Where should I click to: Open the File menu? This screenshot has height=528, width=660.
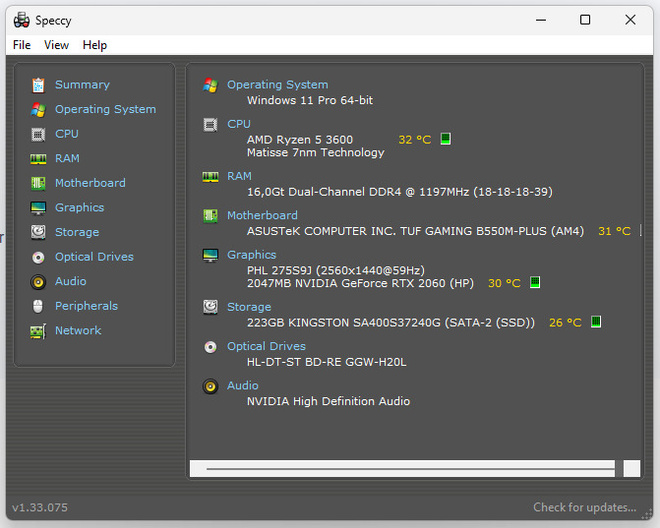tap(22, 45)
